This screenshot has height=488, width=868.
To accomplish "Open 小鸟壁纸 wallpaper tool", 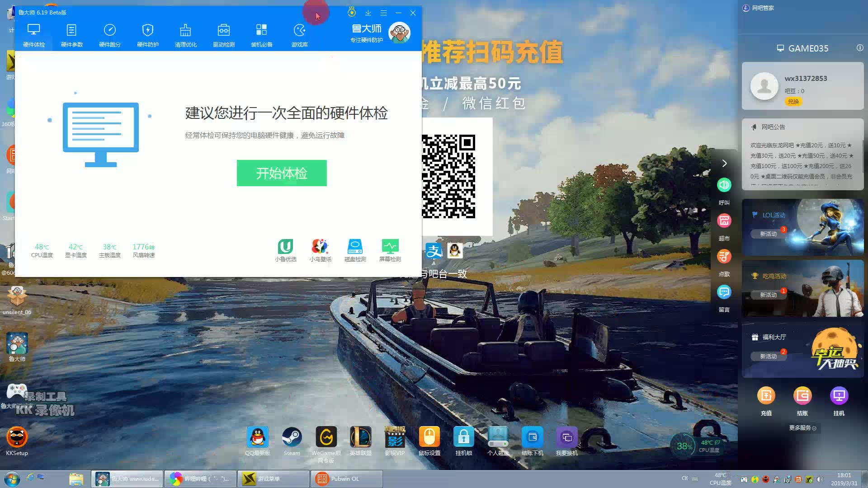I will tap(321, 250).
